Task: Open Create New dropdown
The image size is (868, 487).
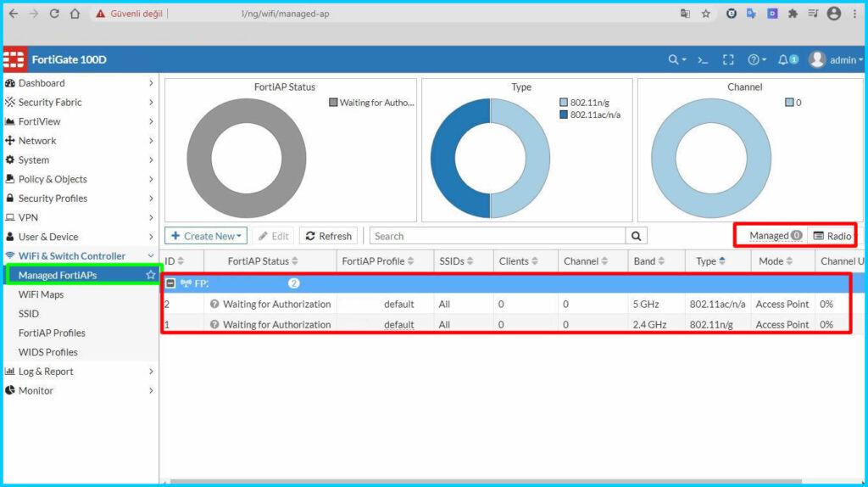Action: [206, 236]
